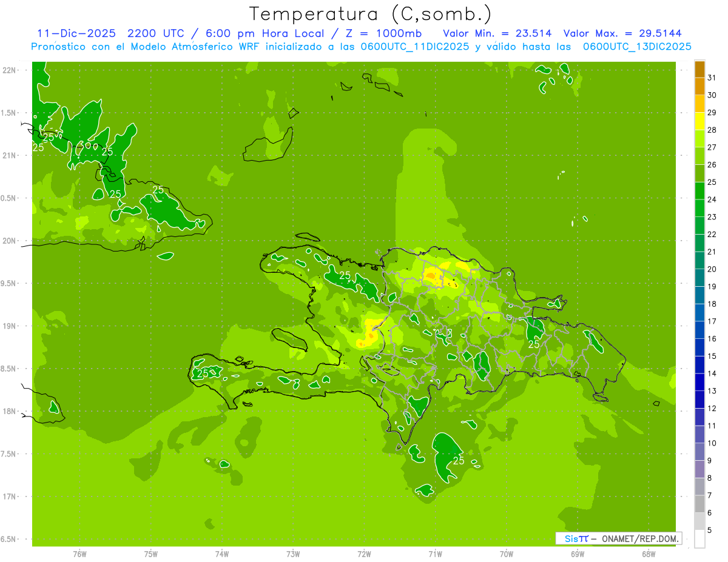Click the "22N" latitude axis label

(x=9, y=70)
